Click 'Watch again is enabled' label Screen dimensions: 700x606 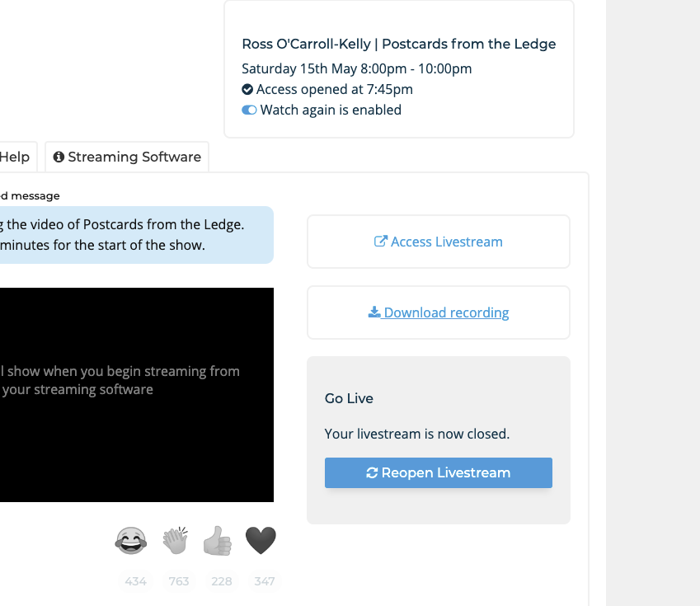(x=331, y=110)
